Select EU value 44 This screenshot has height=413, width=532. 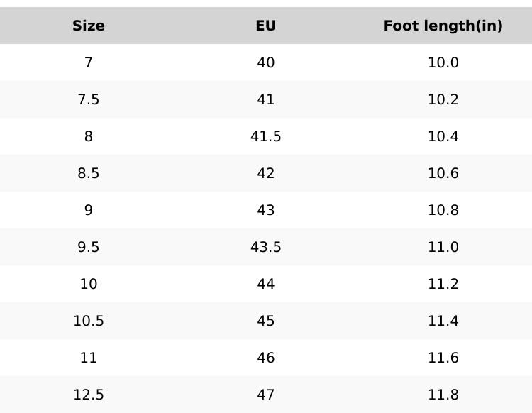coord(266,284)
